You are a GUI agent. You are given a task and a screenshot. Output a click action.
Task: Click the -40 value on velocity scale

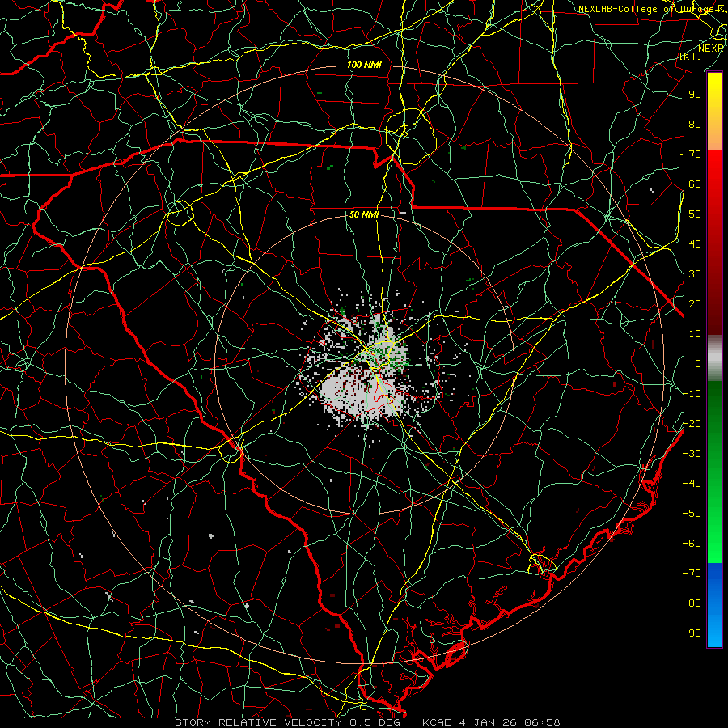coord(692,484)
